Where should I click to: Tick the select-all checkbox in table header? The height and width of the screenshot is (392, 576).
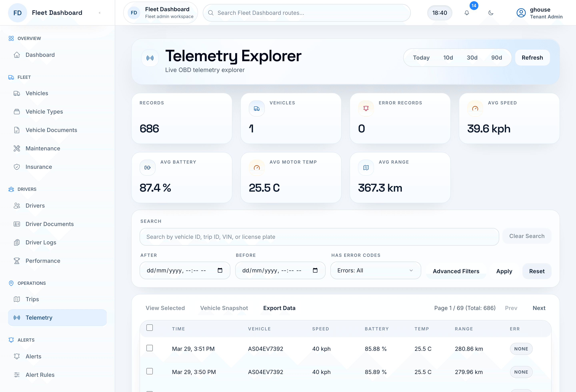coord(149,328)
